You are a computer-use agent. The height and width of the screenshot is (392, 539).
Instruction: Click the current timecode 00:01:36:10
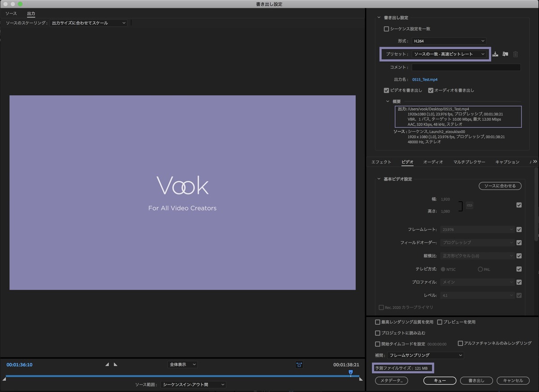click(x=19, y=365)
